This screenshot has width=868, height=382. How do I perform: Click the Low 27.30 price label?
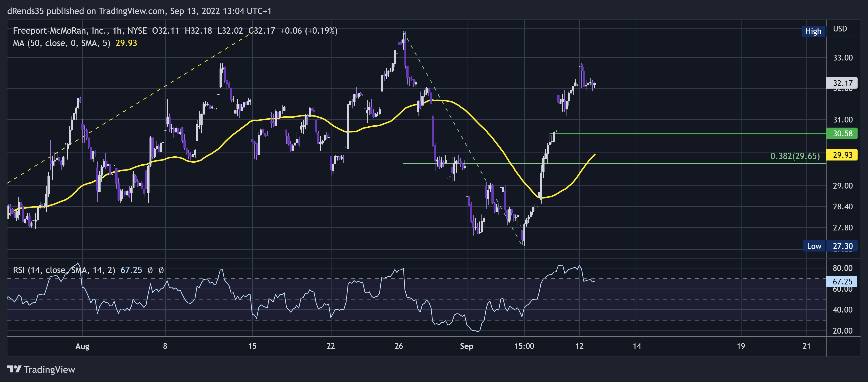[x=830, y=246]
